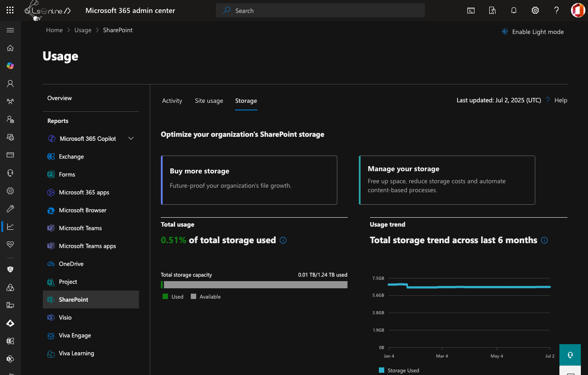Click the notifications bell icon

[514, 10]
